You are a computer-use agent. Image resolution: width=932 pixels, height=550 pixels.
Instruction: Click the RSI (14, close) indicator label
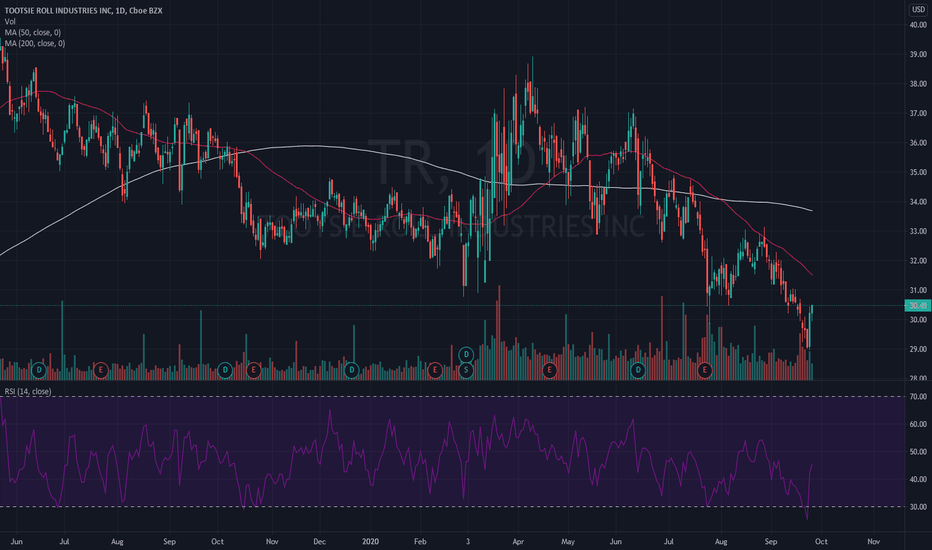28,391
